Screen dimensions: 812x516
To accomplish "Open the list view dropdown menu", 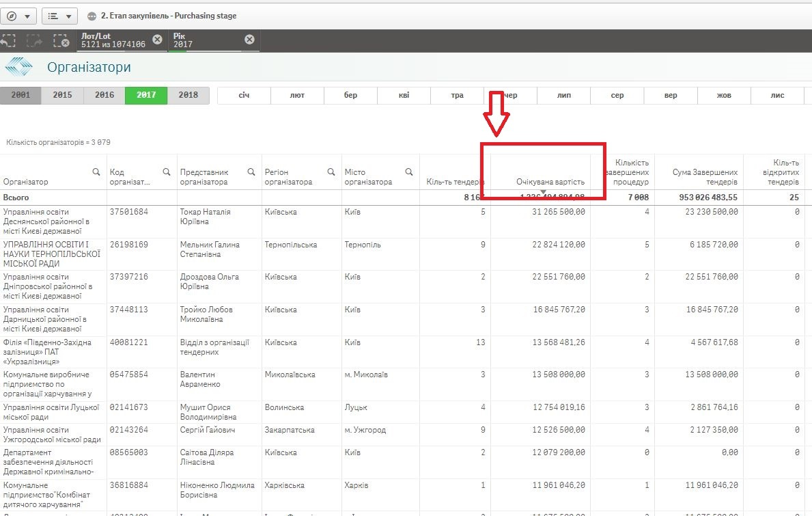I will (59, 16).
